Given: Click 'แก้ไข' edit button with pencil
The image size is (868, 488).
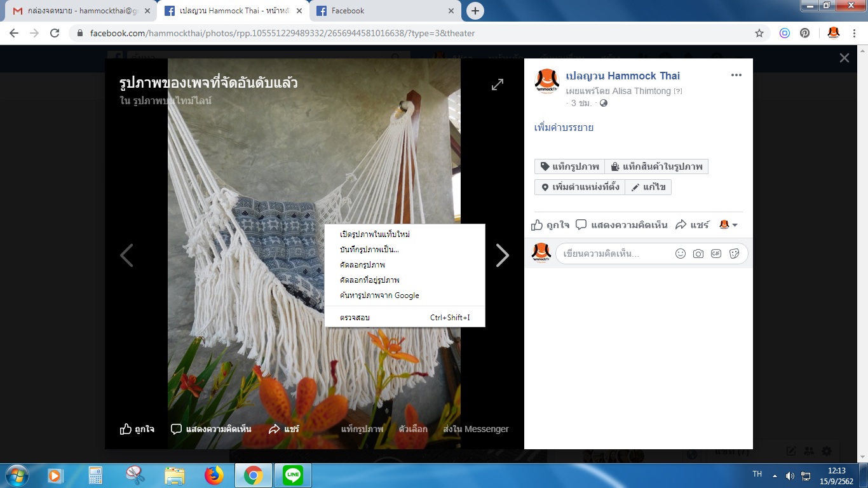Looking at the screenshot, I should click(x=648, y=187).
